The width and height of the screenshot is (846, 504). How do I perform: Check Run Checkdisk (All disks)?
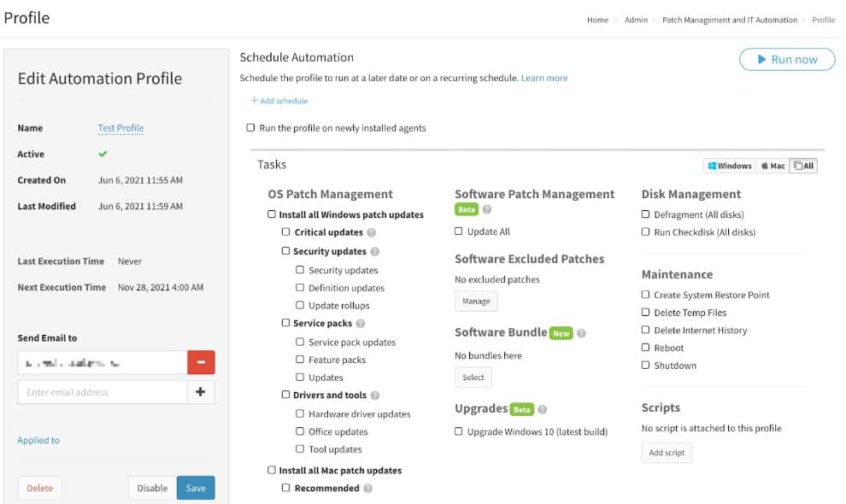[x=645, y=231]
